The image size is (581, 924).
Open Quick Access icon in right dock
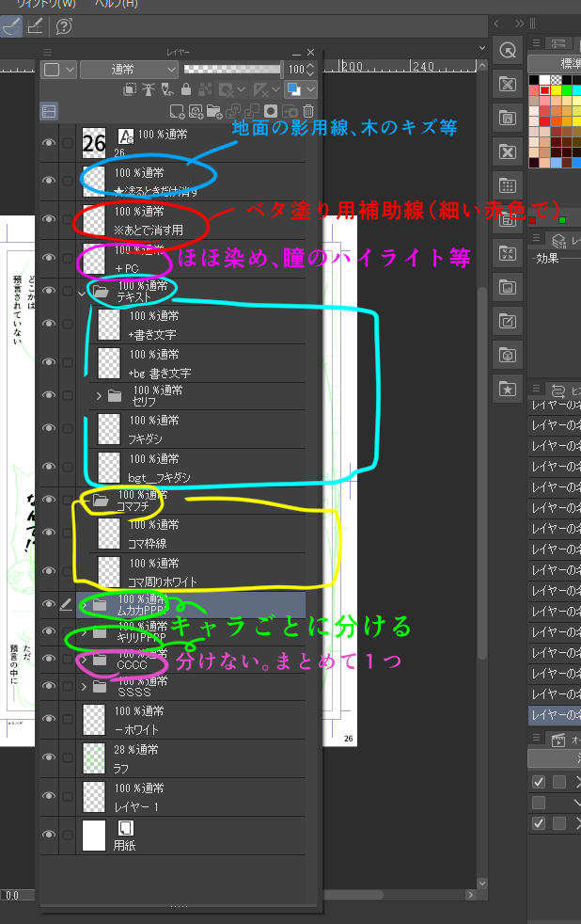coord(508,387)
